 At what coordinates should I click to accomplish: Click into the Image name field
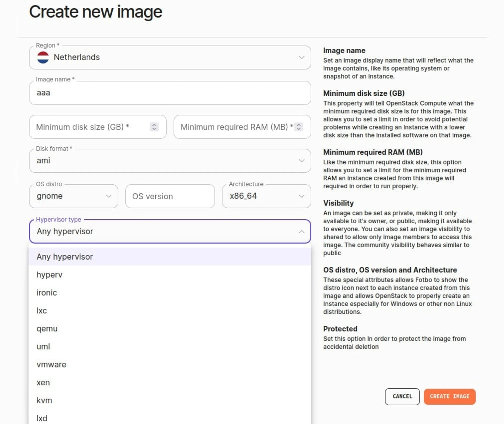[170, 93]
